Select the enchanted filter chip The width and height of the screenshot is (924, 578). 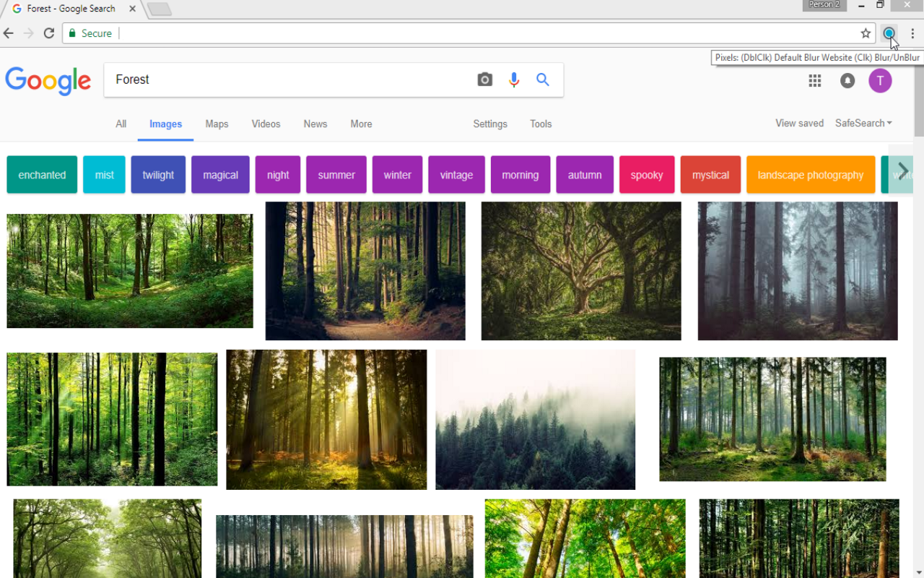pyautogui.click(x=42, y=175)
